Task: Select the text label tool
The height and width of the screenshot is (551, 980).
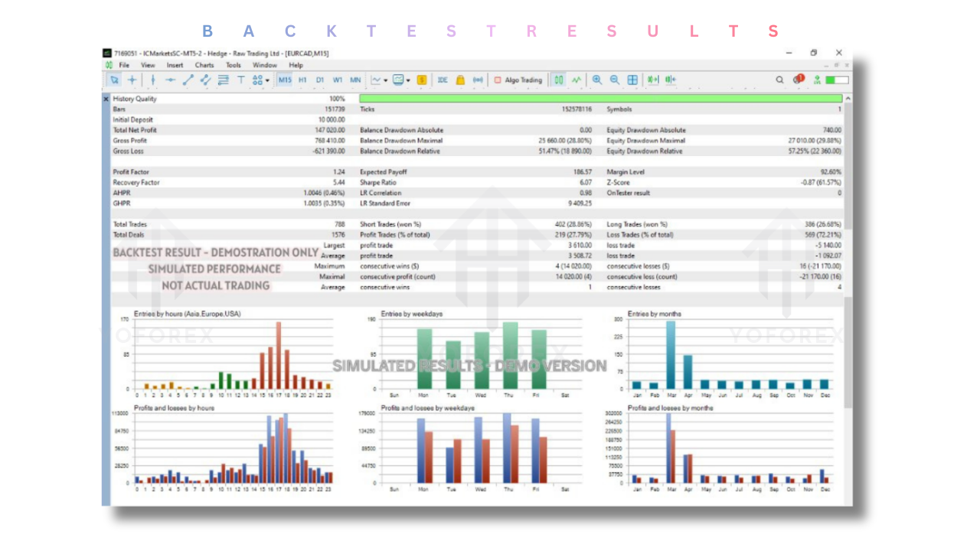Action: tap(240, 80)
